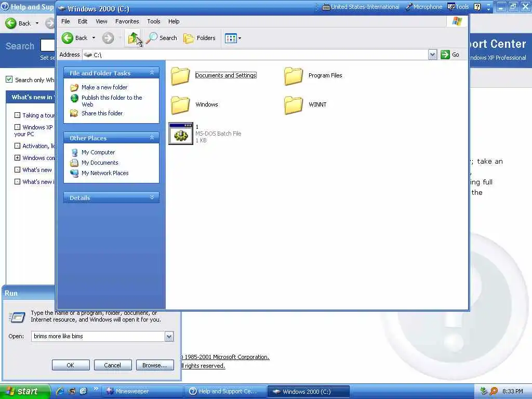This screenshot has width=532, height=399.
Task: Click Cancel in the Run dialog
Action: 113,365
